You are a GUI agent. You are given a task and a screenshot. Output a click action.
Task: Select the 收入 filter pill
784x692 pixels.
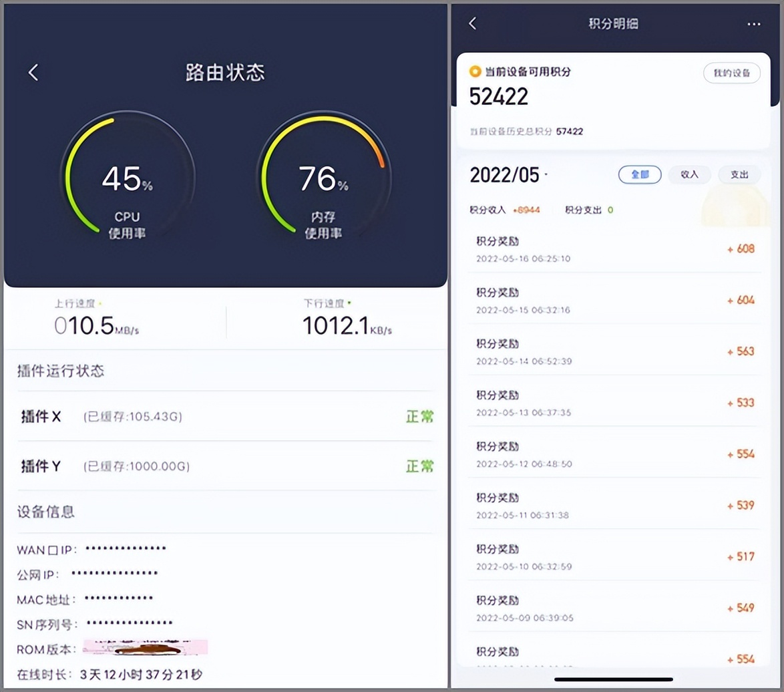pyautogui.click(x=689, y=174)
